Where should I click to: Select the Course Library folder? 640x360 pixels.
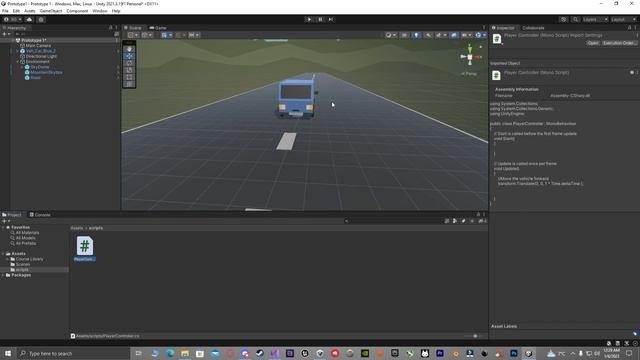(29, 259)
